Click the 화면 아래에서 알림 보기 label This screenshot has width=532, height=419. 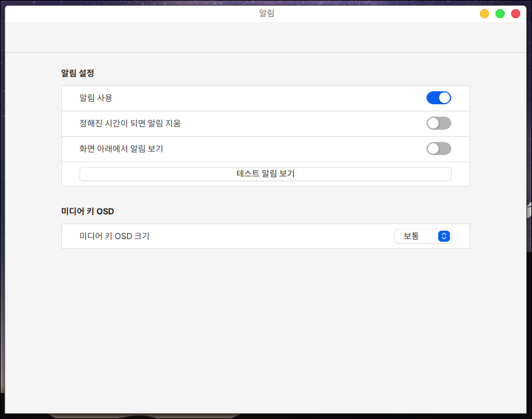121,149
